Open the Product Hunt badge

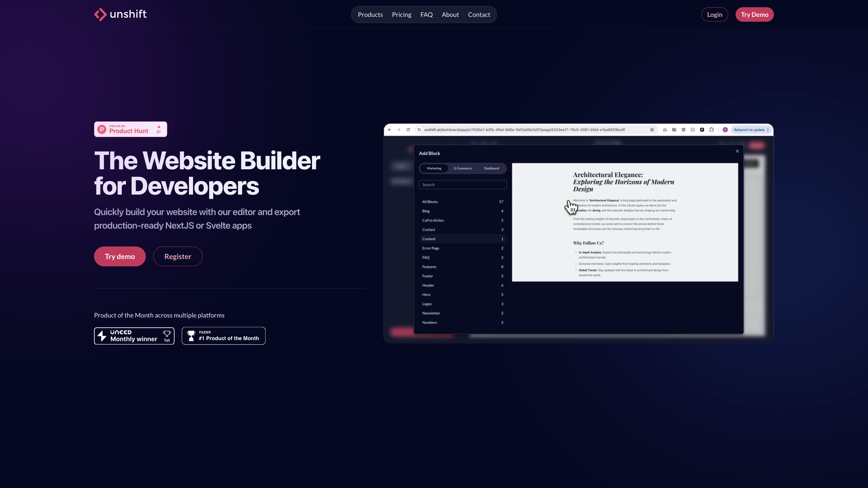point(131,129)
